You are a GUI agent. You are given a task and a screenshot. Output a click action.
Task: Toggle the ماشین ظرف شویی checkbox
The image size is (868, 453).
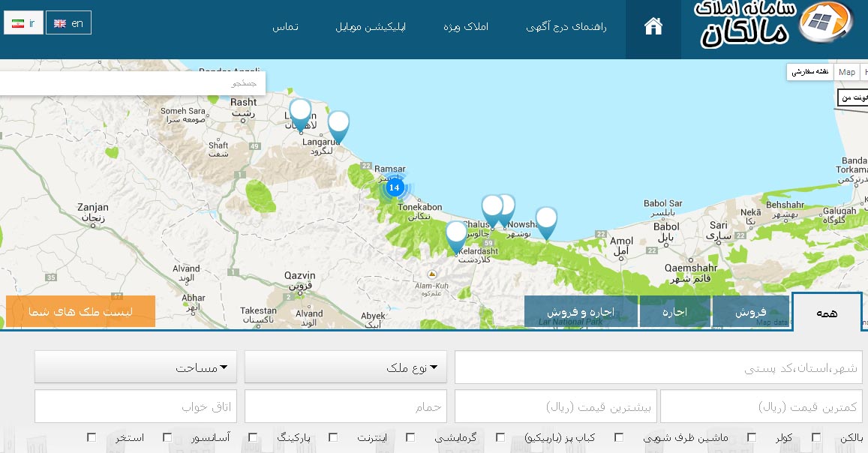[619, 437]
